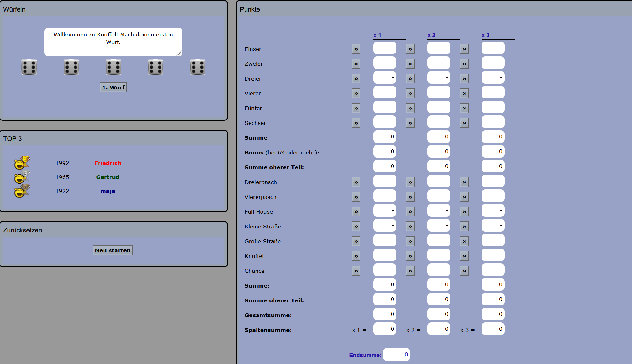The width and height of the screenshot is (632, 364).
Task: Enter Full House score in x 2 column
Action: 410,212
